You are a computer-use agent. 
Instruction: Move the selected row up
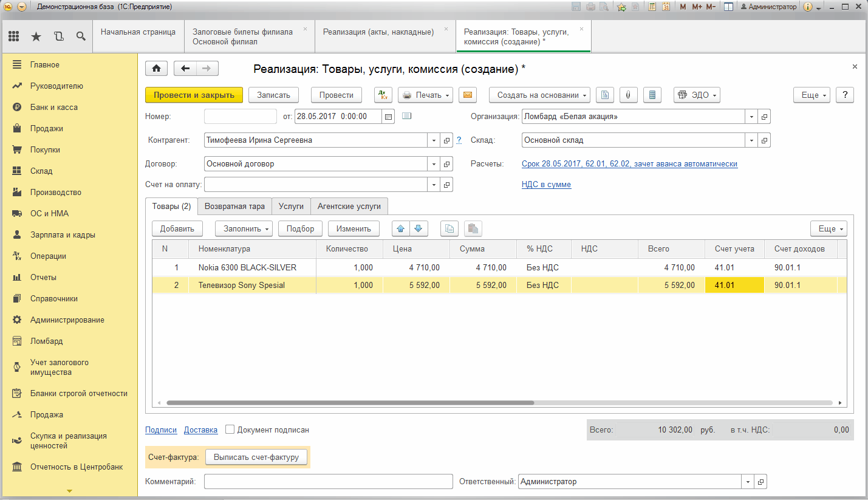[401, 228]
